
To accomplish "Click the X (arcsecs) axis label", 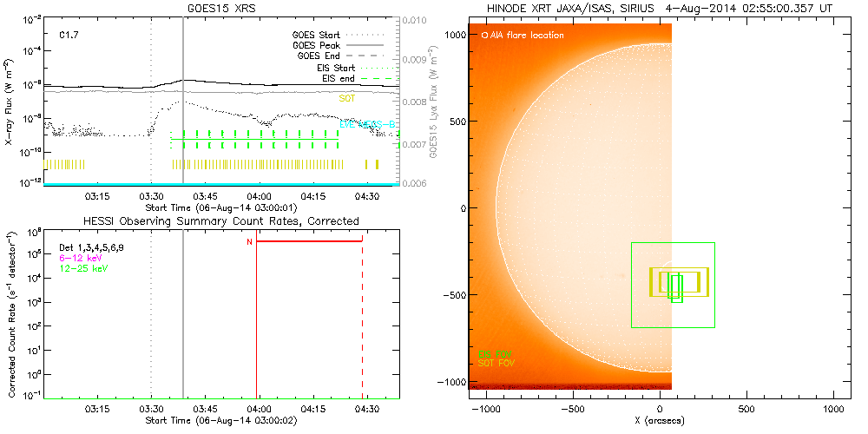I will [x=661, y=420].
